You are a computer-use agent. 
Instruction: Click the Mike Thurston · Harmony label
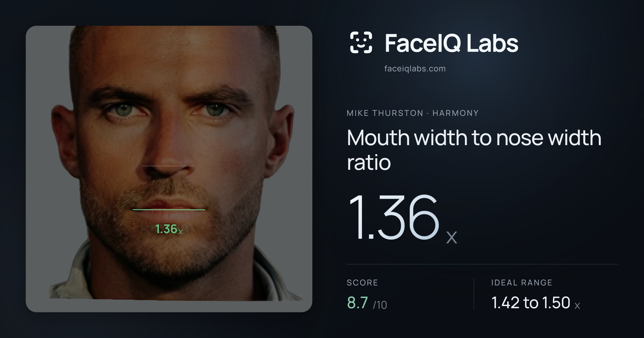(x=413, y=113)
